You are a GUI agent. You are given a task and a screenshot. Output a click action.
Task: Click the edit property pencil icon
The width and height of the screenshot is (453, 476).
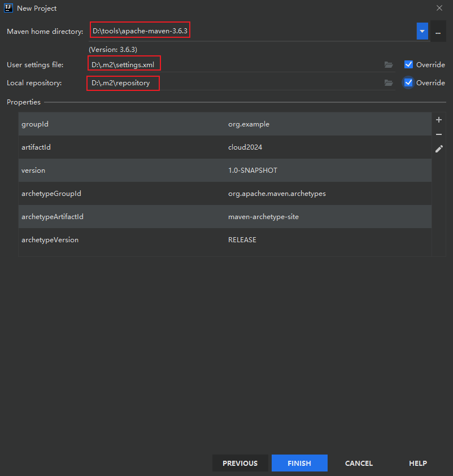tap(439, 149)
